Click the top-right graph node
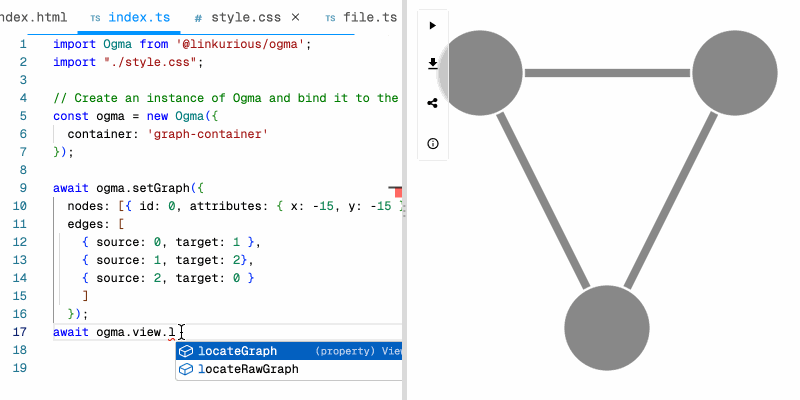The width and height of the screenshot is (800, 400). tap(734, 72)
